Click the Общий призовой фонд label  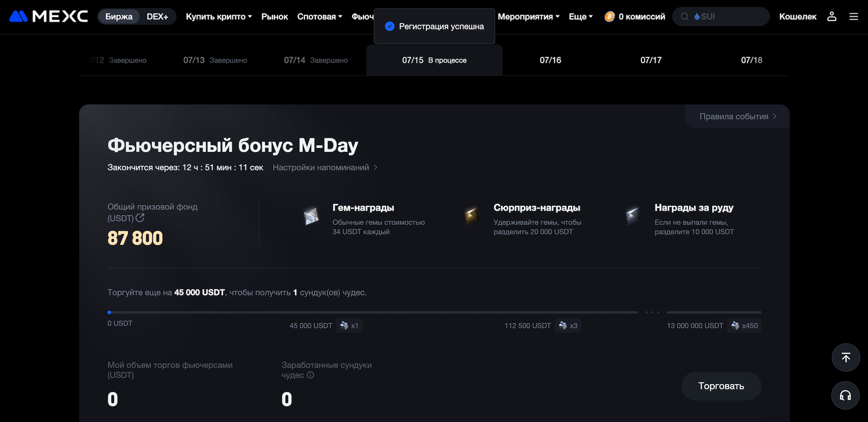[153, 212]
